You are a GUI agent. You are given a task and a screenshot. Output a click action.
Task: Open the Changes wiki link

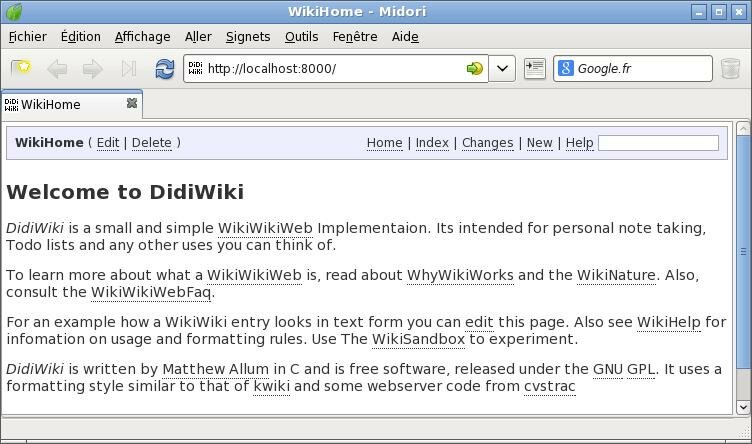click(488, 143)
